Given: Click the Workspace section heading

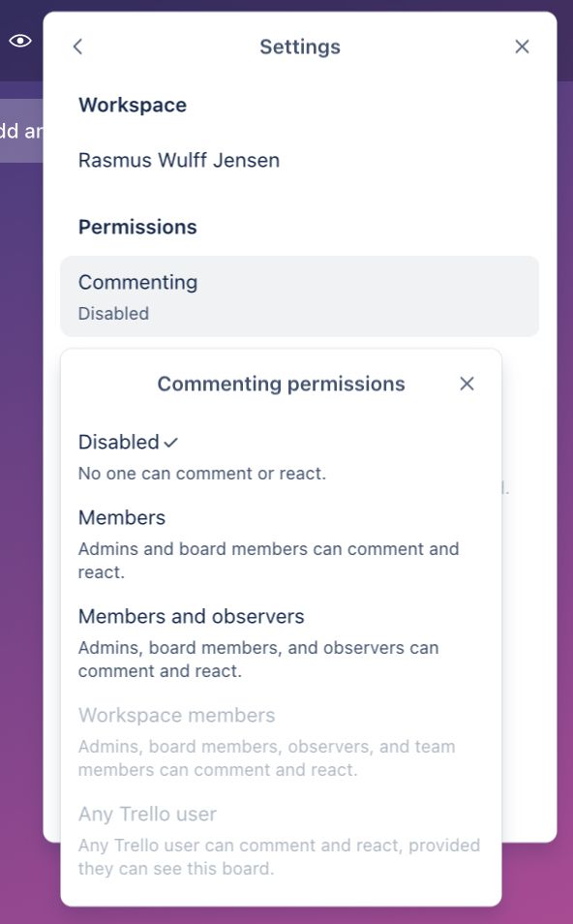Looking at the screenshot, I should pyautogui.click(x=133, y=105).
